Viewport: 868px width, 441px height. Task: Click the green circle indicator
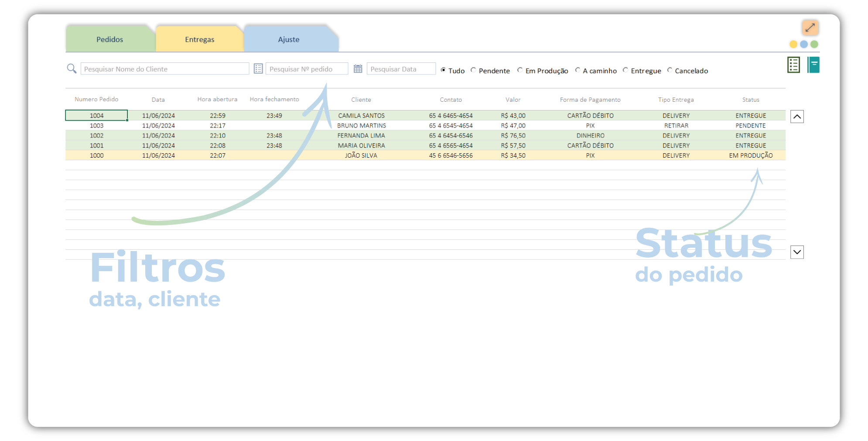pos(814,44)
